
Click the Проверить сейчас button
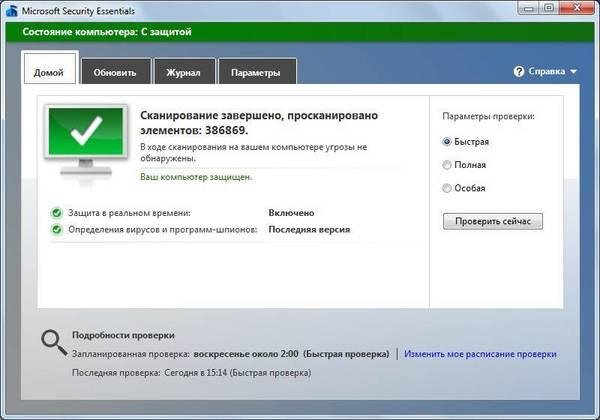tap(493, 221)
